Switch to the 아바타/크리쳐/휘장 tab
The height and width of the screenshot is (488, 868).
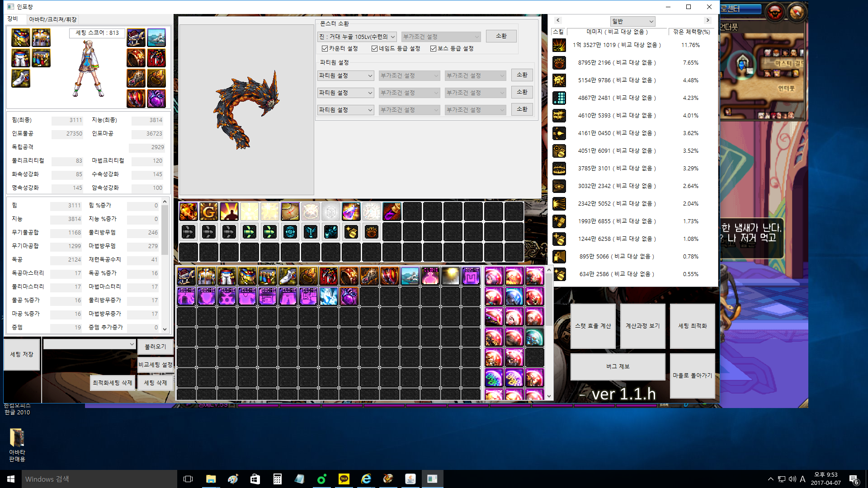(x=53, y=19)
